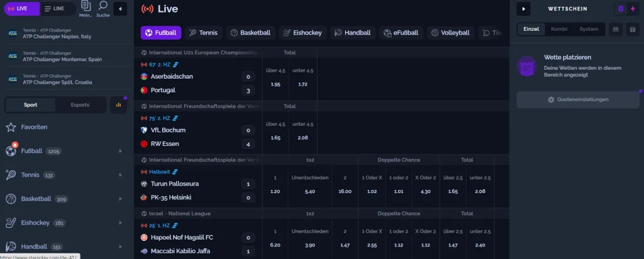644x259 pixels.
Task: Open the book icon in Wettschein
Action: 615,30
